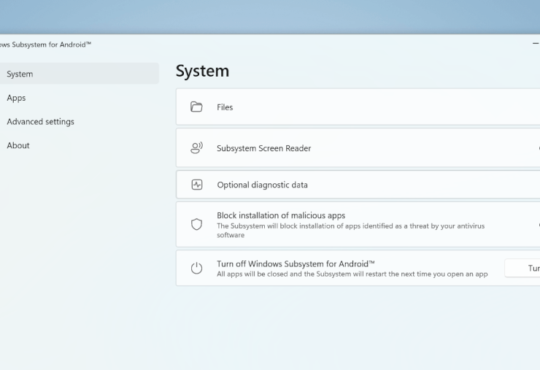Click the antivirus threat description text
This screenshot has width=540, height=370.
(x=351, y=230)
